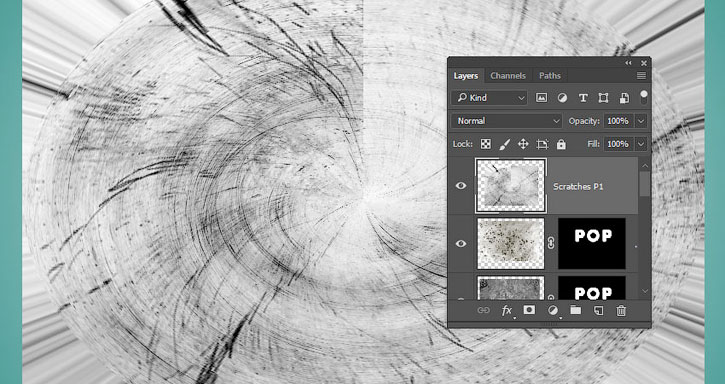Open the Fill slider dropdown arrow
The image size is (725, 384).
coord(641,144)
